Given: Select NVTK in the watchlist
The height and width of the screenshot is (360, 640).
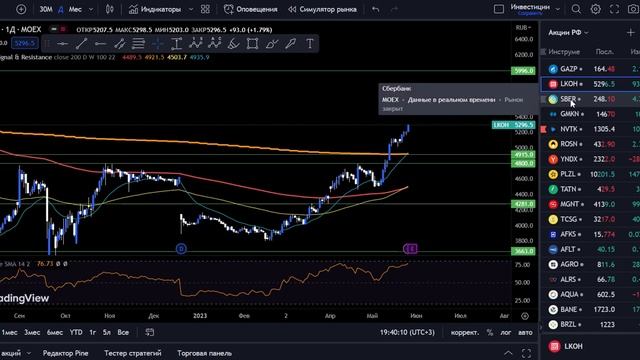Looking at the screenshot, I should pos(590,129).
